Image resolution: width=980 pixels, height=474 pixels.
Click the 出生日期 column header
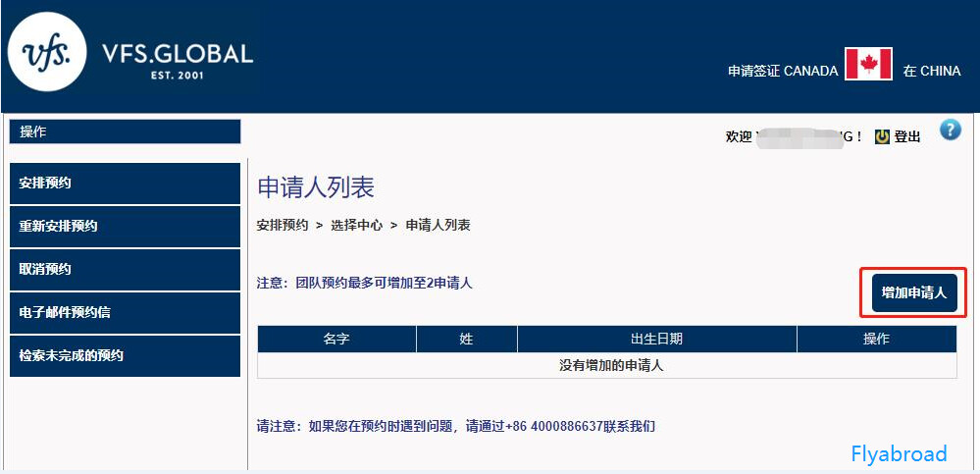tap(656, 339)
